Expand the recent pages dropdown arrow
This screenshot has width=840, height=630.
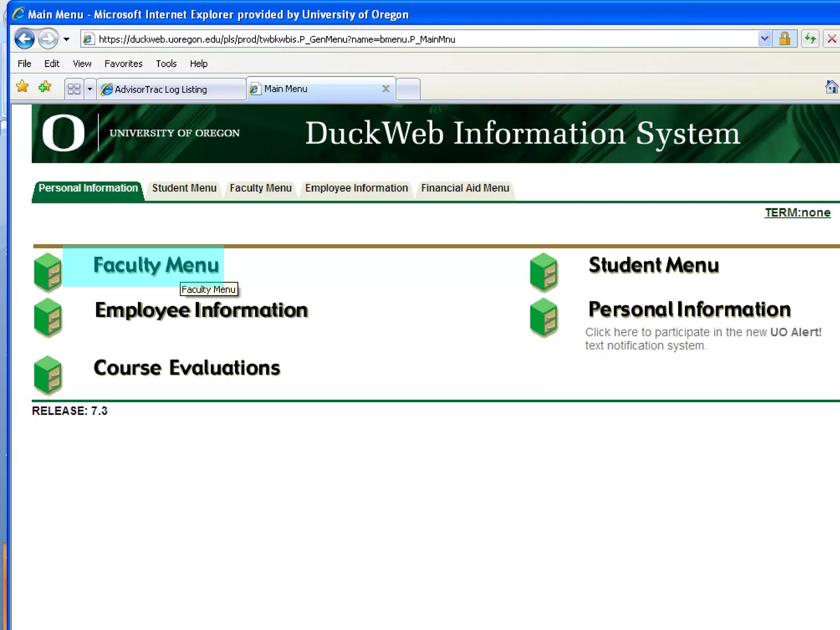tap(66, 40)
